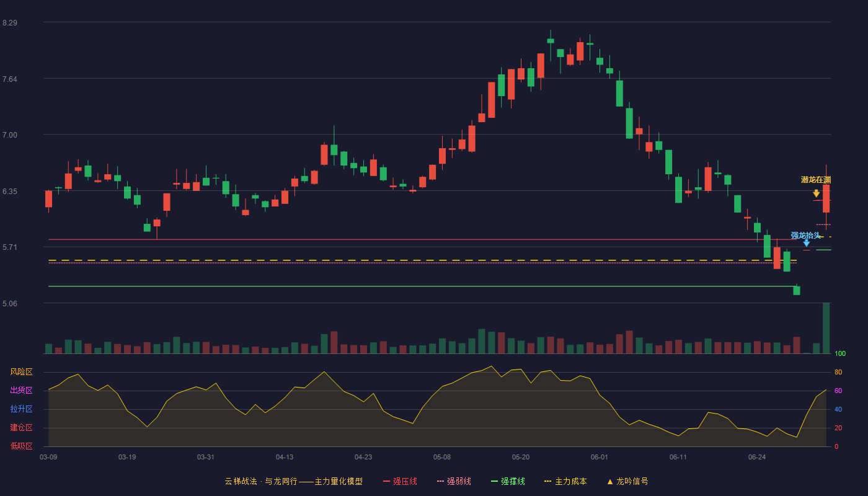Click the magenta 60 indicator axis value
Screen dimensions: 868x496
pos(838,391)
